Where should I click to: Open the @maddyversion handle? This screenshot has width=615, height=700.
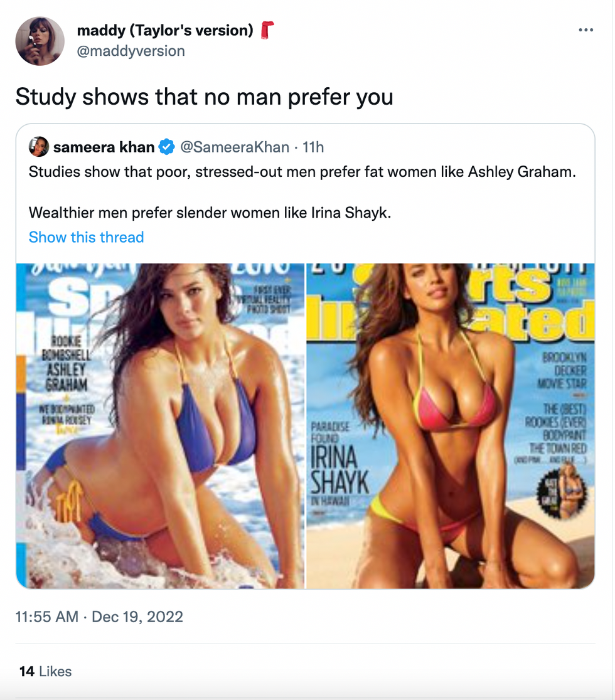(x=131, y=51)
